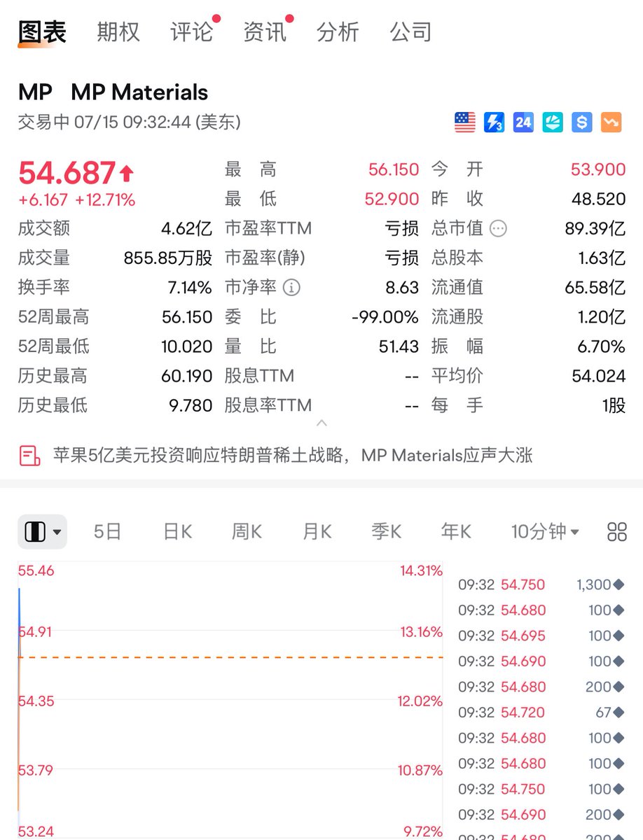643x840 pixels.
Task: Tap the red up-arrow next to 54.687
Action: click(x=126, y=172)
